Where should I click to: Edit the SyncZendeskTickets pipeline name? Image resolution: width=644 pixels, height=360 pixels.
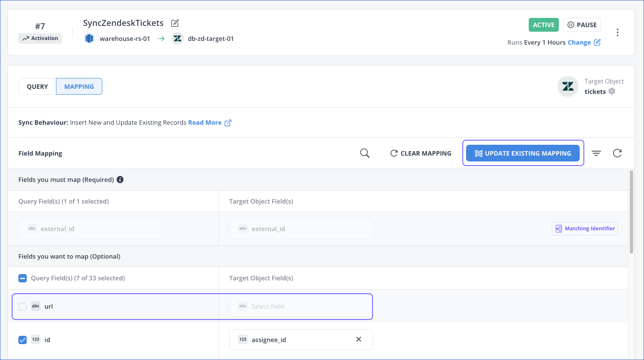pyautogui.click(x=175, y=23)
